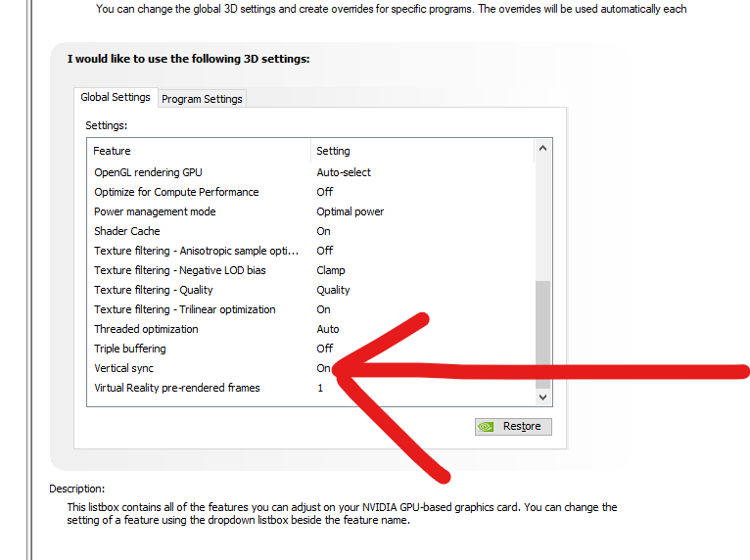Screen dimensions: 750x560
Task: Click the Feature column header
Action: (x=200, y=151)
